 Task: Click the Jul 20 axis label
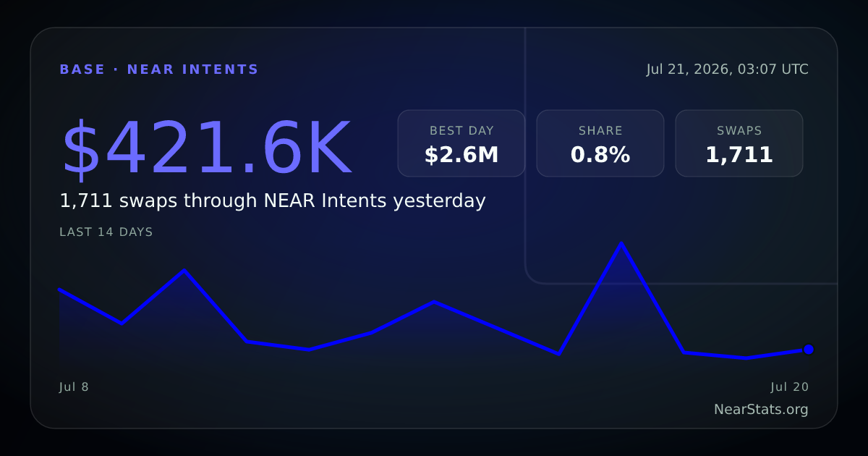[790, 387]
